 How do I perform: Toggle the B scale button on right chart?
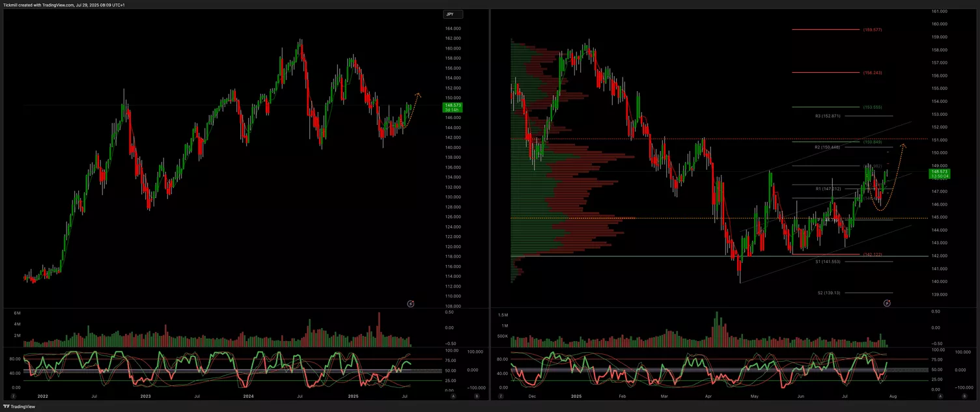pos(964,396)
